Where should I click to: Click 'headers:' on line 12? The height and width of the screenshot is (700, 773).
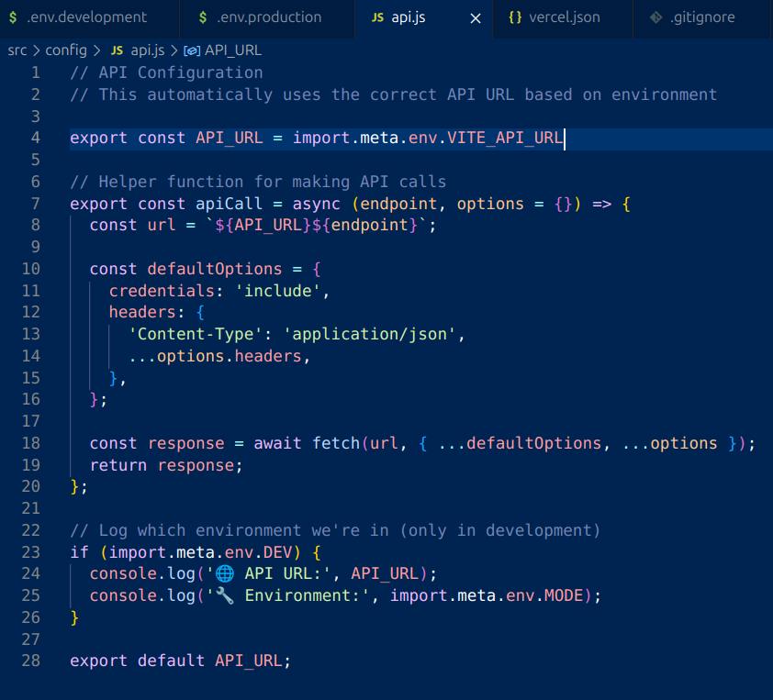tap(147, 312)
